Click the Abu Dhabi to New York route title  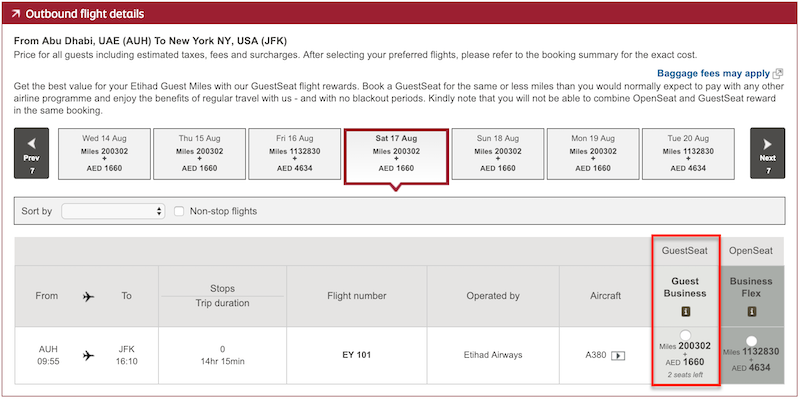[x=151, y=40]
